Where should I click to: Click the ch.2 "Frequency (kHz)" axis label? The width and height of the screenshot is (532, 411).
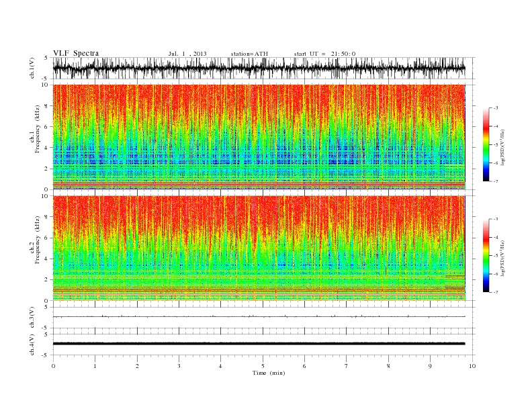[38, 240]
